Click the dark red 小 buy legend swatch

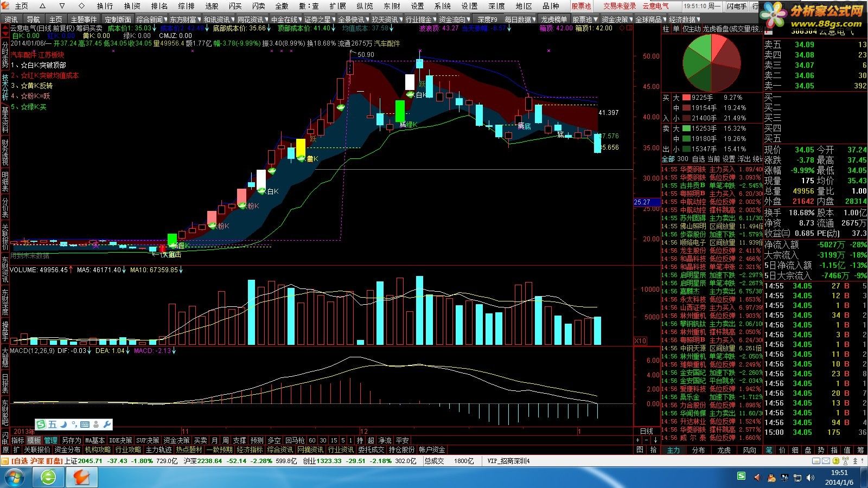coord(686,118)
